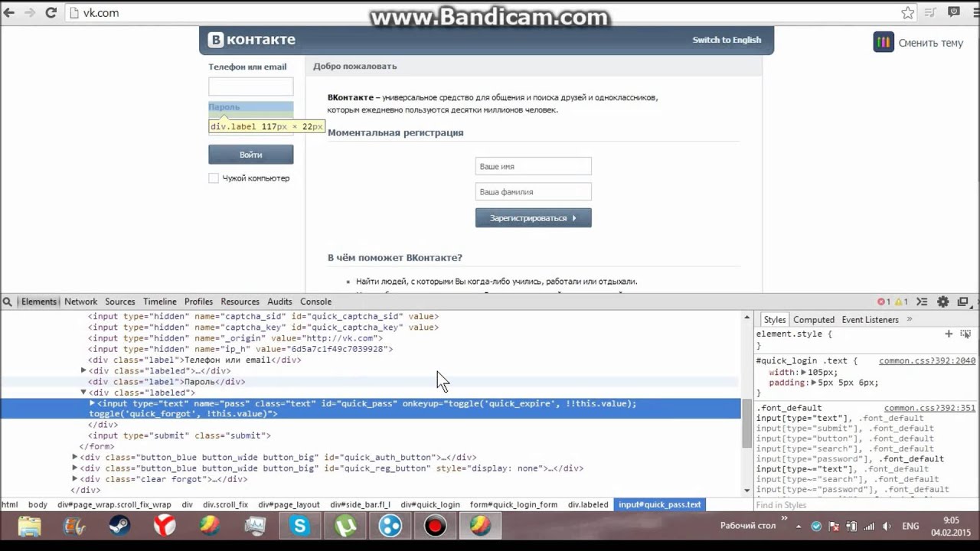Switch to the Network tab
Image resolution: width=980 pixels, height=551 pixels.
81,302
